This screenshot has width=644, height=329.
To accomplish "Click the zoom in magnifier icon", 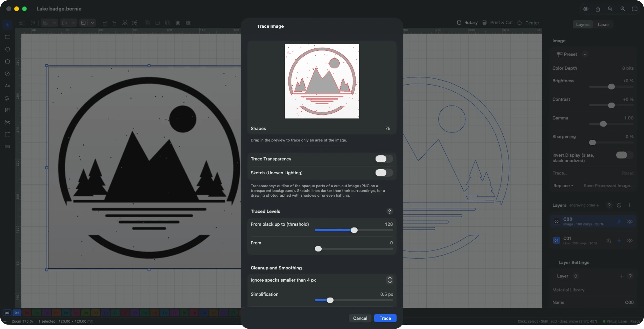I will (623, 9).
